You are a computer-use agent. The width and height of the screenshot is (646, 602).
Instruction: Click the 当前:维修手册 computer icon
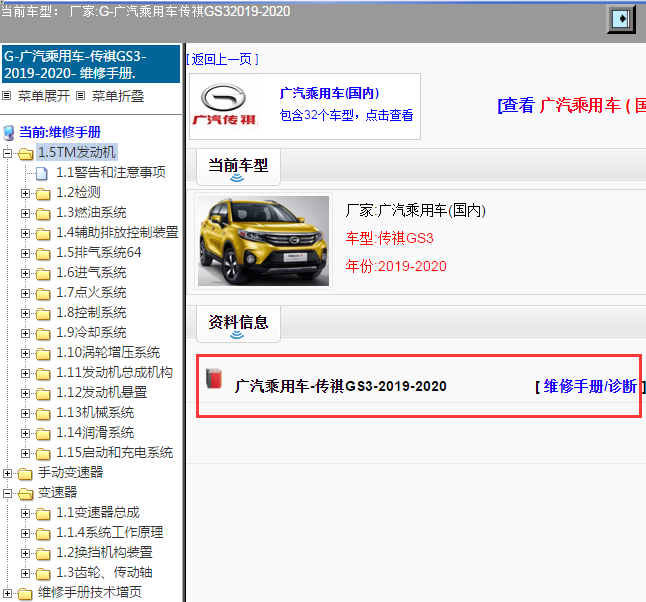tap(9, 133)
